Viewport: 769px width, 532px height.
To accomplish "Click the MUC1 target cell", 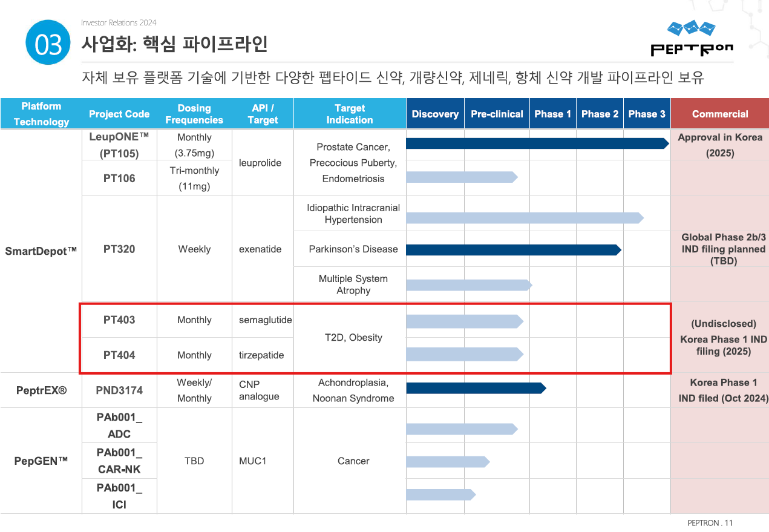I will 263,461.
